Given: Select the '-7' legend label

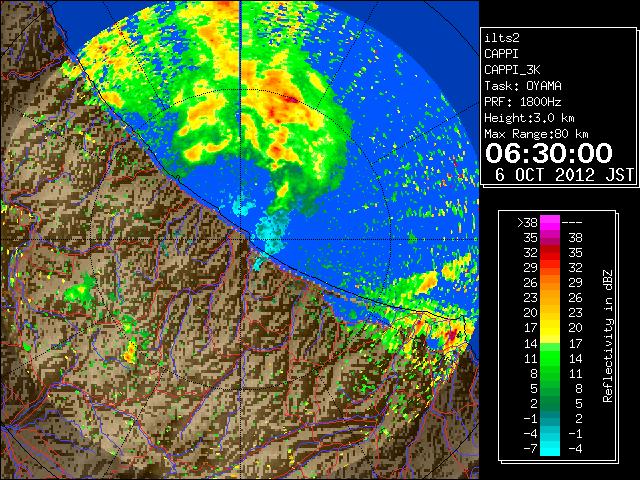Looking at the screenshot, I should [531, 448].
